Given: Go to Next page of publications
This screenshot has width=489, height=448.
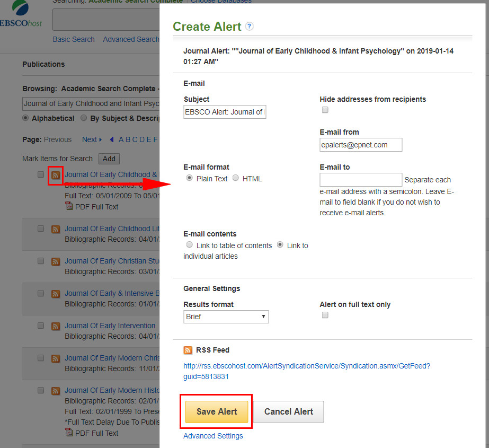Looking at the screenshot, I should tap(92, 139).
